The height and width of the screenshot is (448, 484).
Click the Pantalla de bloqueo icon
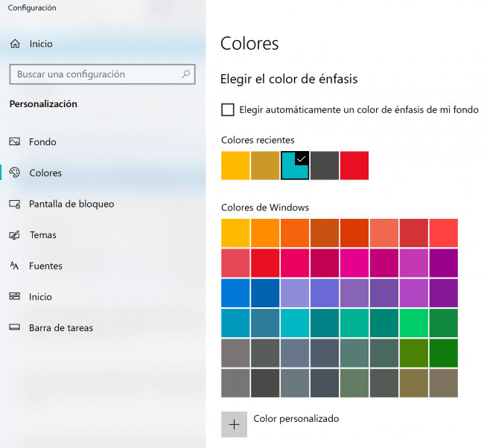(x=14, y=204)
